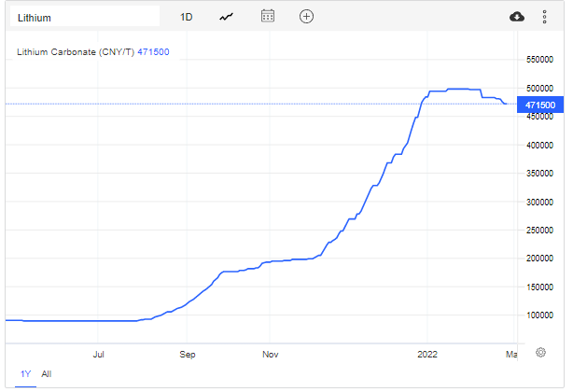
Task: Click the 400000 y-axis label
Action: [x=539, y=145]
